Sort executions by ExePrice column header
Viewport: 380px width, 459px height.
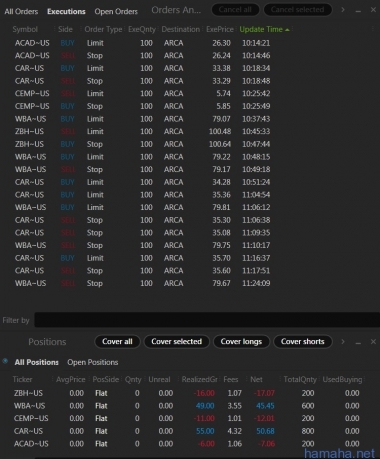(x=220, y=29)
